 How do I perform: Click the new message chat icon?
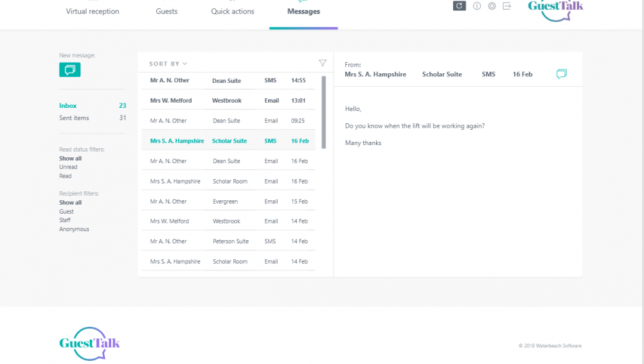pyautogui.click(x=70, y=69)
